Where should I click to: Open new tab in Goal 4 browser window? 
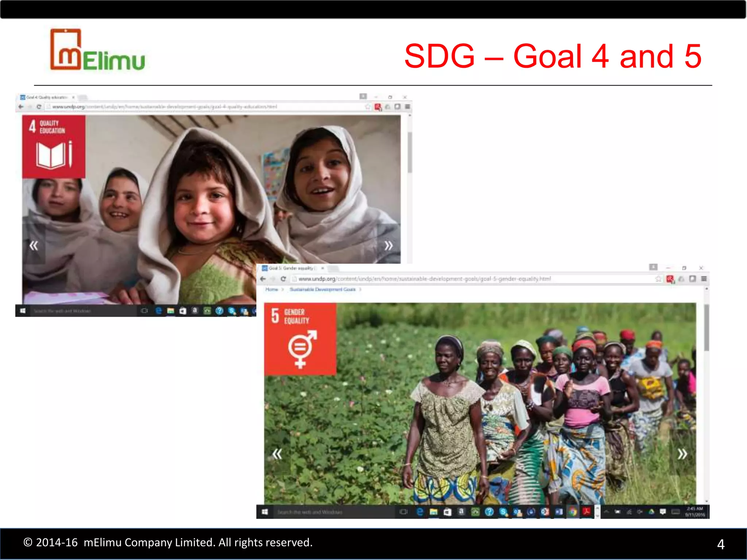coord(83,97)
